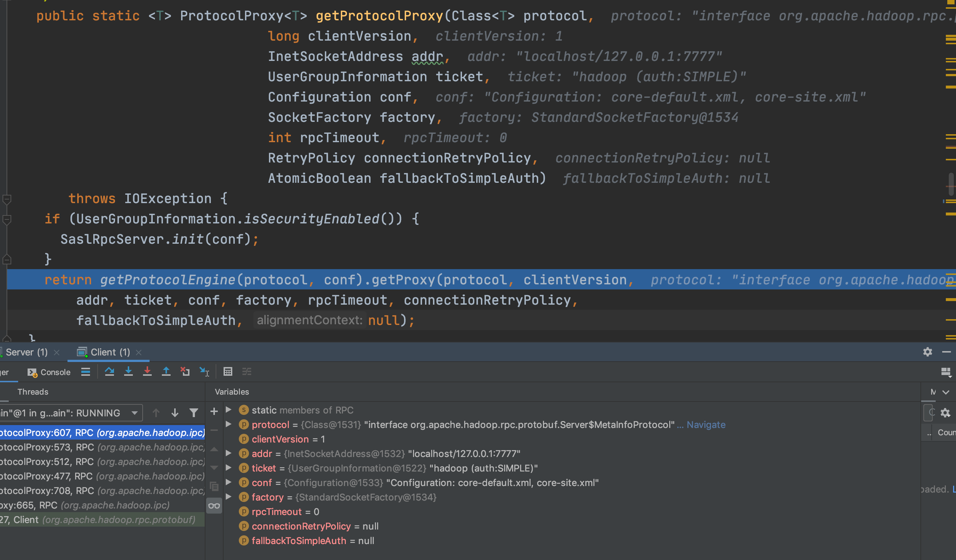Viewport: 956px width, 560px height.
Task: Click the Step Over debugger icon
Action: [109, 371]
